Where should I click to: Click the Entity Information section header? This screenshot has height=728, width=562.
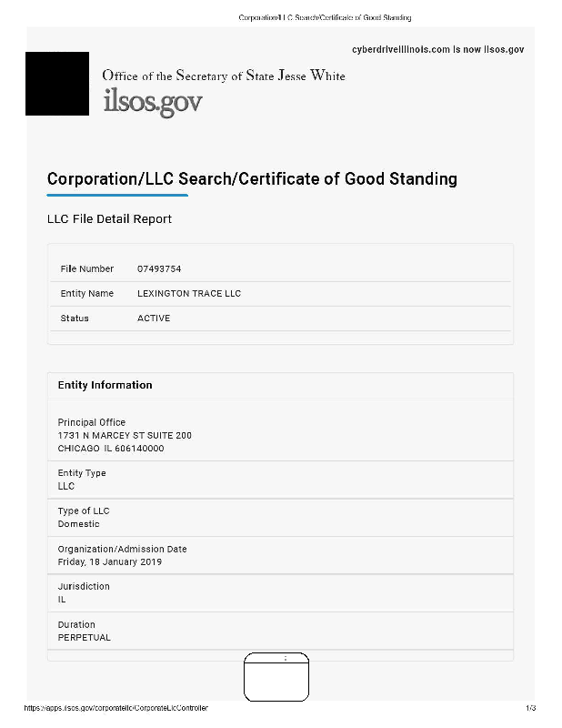pyautogui.click(x=105, y=385)
